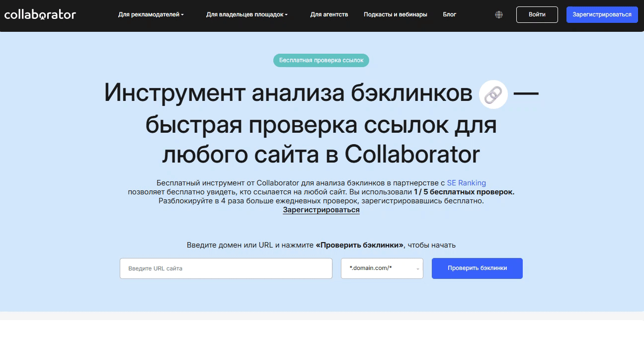Click the underlined 'Зарегистрироваться' link below the description

[x=322, y=210]
